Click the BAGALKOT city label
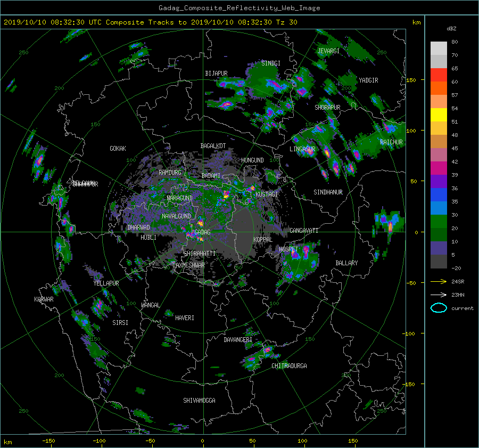The image size is (479, 448). click(x=213, y=146)
